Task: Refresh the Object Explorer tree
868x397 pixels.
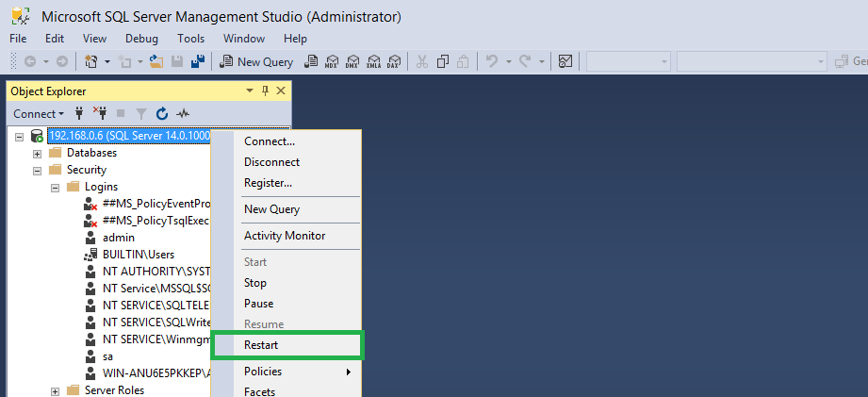Action: 162,114
